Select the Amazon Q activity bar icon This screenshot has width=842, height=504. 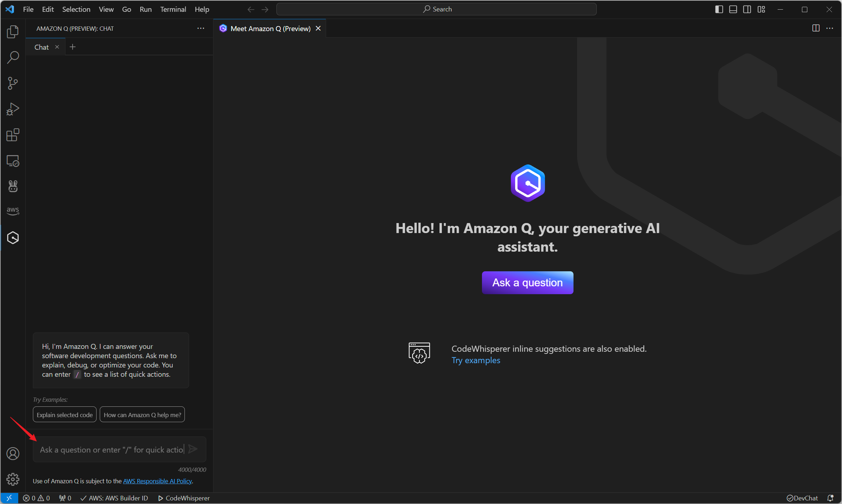(x=13, y=238)
